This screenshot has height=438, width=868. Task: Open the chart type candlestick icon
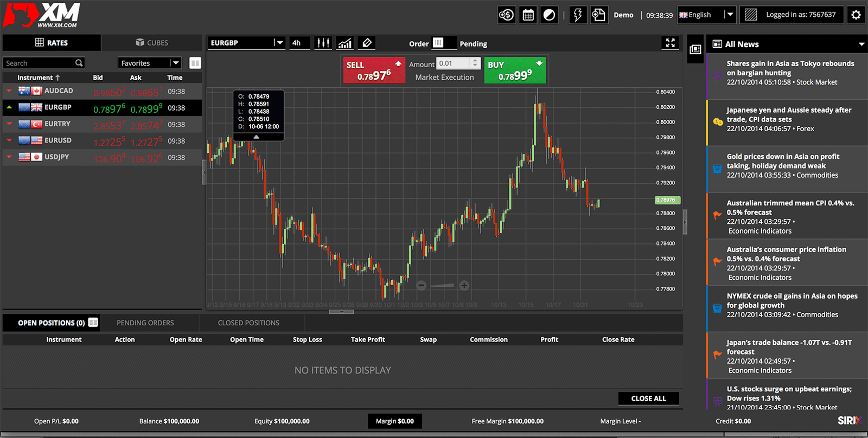click(x=323, y=43)
